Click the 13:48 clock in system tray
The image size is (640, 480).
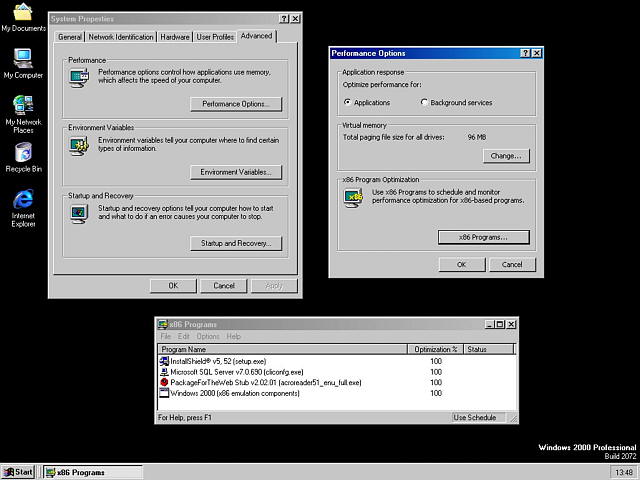click(624, 473)
